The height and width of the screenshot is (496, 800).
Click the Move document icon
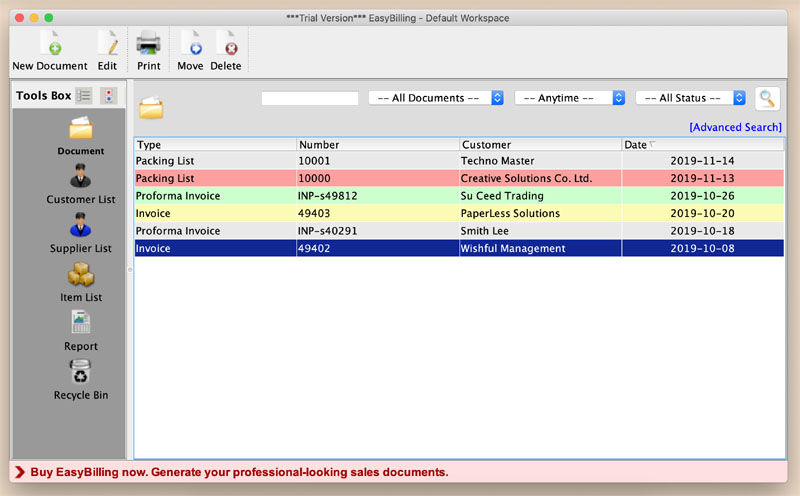tap(190, 43)
